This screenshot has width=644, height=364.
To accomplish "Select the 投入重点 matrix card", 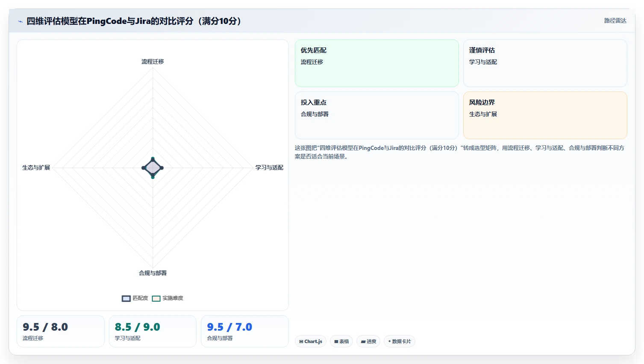I will click(376, 115).
